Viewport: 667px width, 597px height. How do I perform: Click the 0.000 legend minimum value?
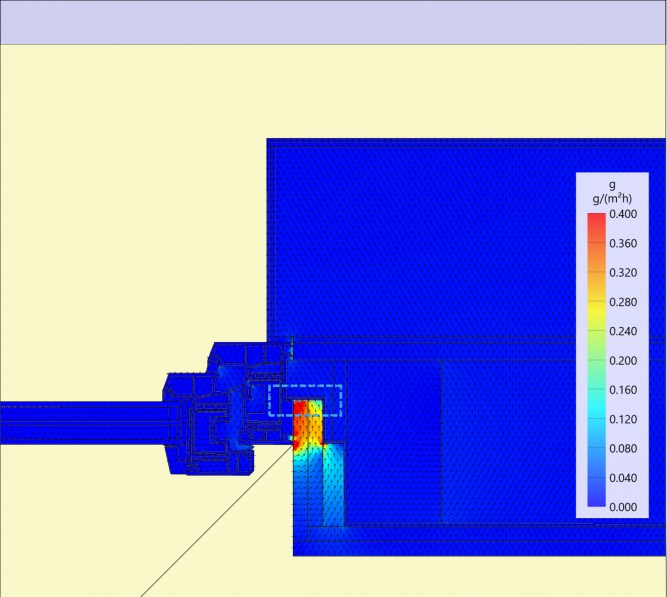623,507
